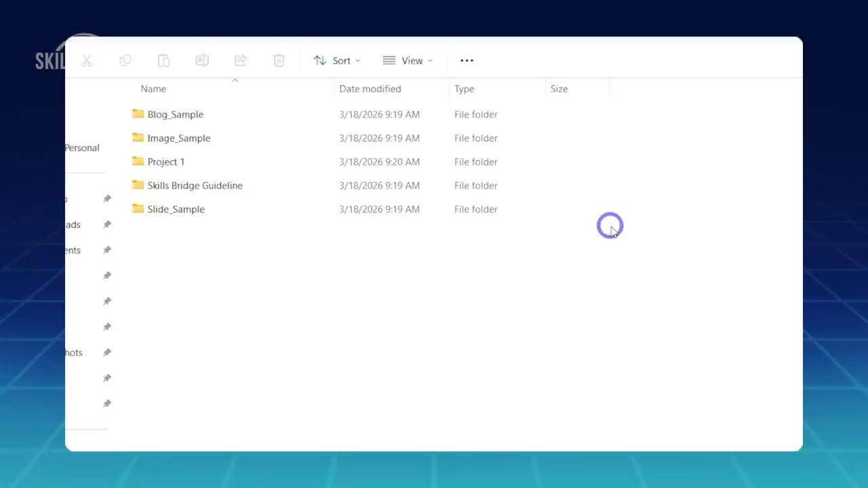Screen dimensions: 868x488
Task: Click the Paste clipboard icon
Action: pos(163,61)
